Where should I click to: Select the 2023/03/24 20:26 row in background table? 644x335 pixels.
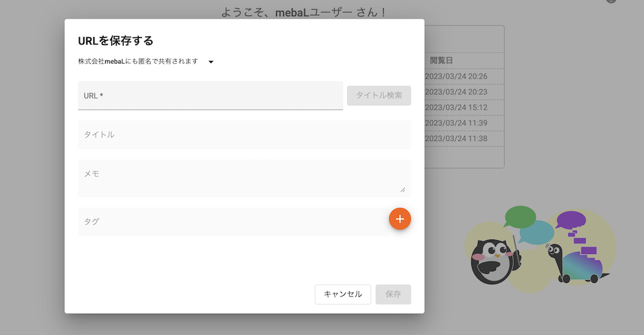pos(464,77)
